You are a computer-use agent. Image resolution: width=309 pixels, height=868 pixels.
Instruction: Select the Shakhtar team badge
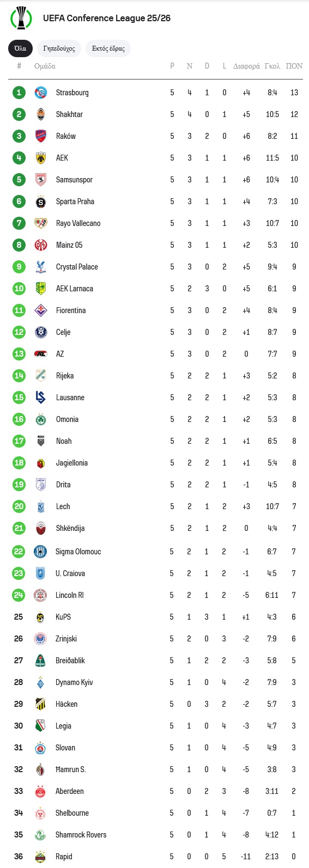[x=40, y=114]
